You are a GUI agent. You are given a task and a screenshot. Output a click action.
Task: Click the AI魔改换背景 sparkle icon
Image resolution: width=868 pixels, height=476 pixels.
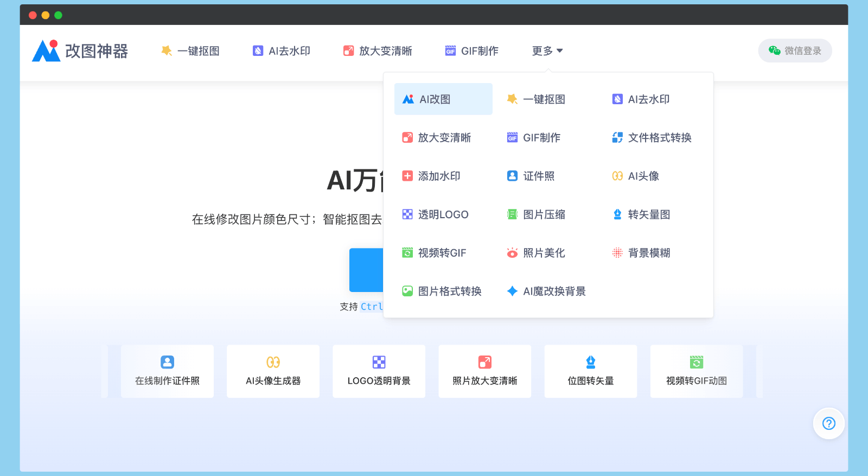pyautogui.click(x=512, y=291)
